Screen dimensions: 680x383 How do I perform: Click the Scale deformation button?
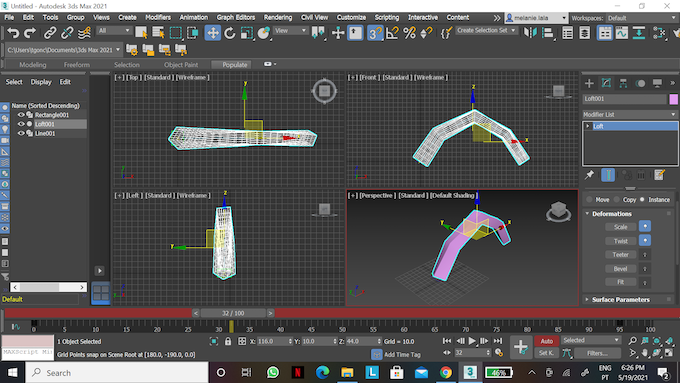[x=621, y=227]
